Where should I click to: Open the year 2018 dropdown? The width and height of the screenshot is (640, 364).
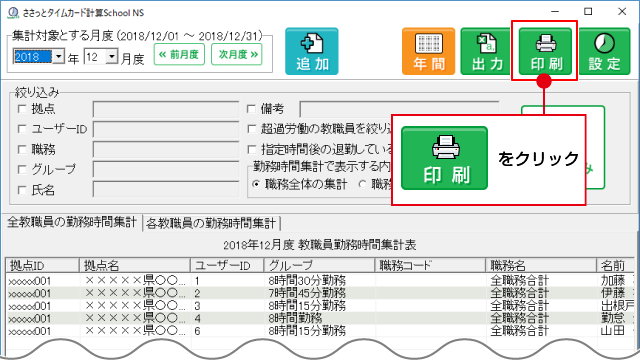click(59, 56)
